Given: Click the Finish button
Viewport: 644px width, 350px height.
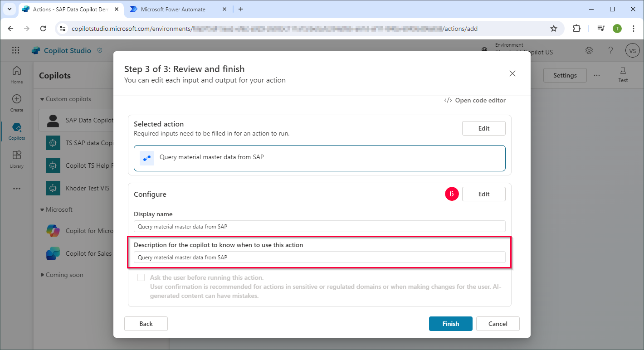Looking at the screenshot, I should (451, 324).
